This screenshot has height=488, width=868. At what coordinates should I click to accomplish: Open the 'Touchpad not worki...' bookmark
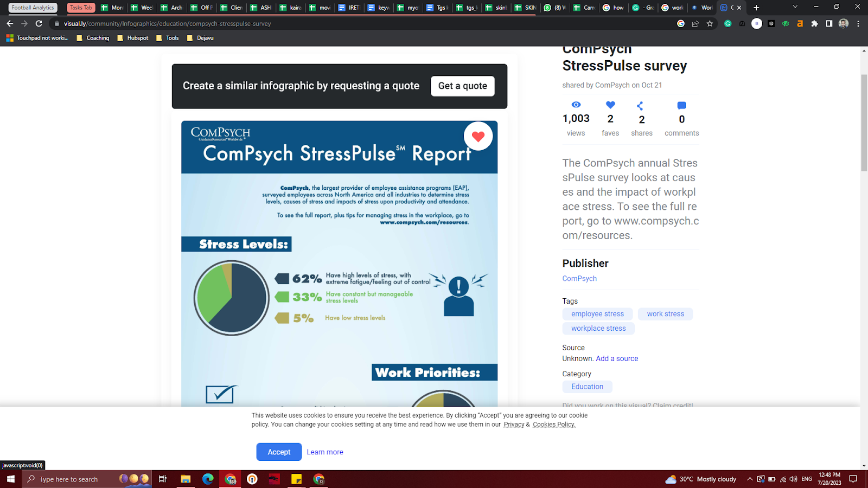(x=37, y=38)
